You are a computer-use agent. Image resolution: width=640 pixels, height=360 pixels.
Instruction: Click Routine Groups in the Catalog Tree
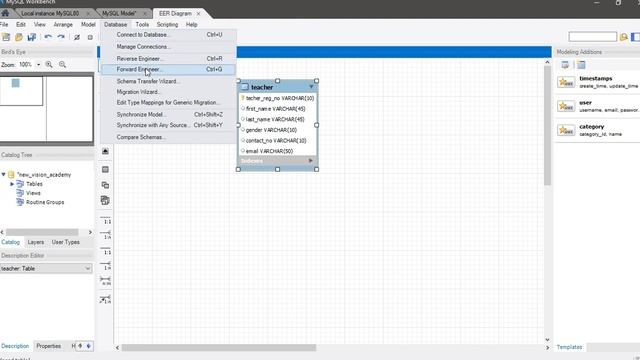tap(45, 202)
